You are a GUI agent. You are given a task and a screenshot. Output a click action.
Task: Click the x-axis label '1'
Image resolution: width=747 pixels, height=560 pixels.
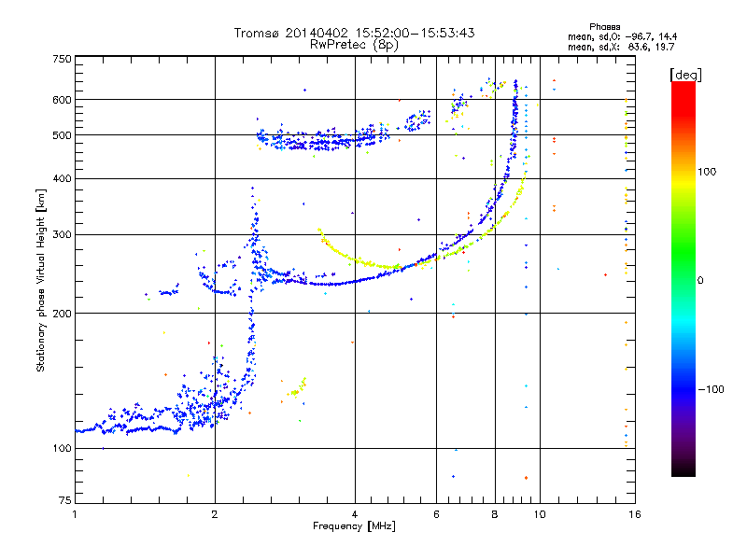click(75, 514)
